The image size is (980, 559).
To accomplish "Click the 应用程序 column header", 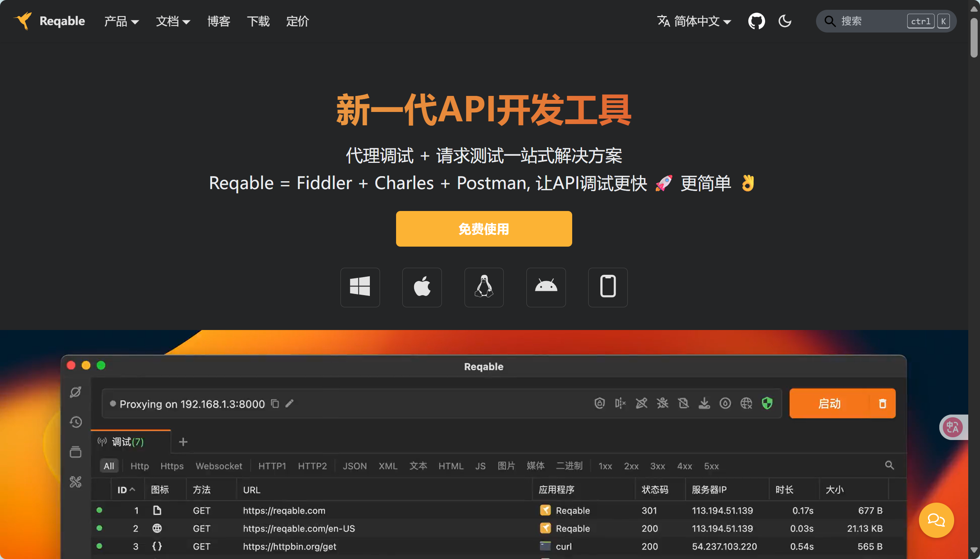I will point(556,490).
